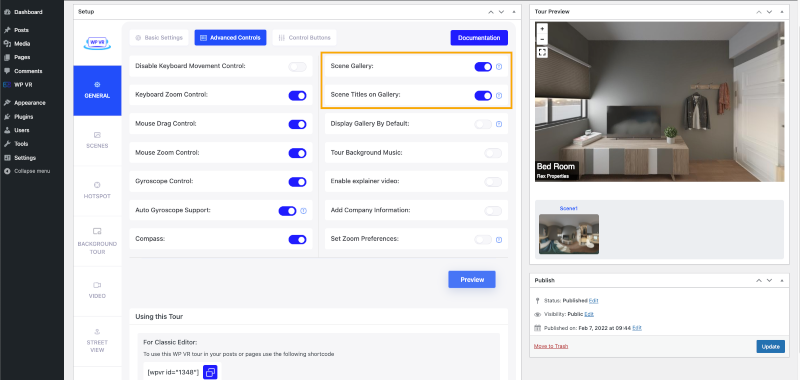Collapse the Tour Preview panel

click(782, 12)
